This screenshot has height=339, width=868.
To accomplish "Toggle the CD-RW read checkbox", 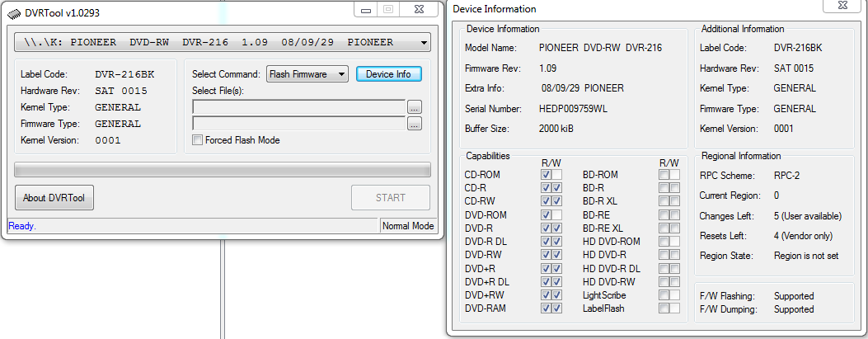I will tap(547, 201).
